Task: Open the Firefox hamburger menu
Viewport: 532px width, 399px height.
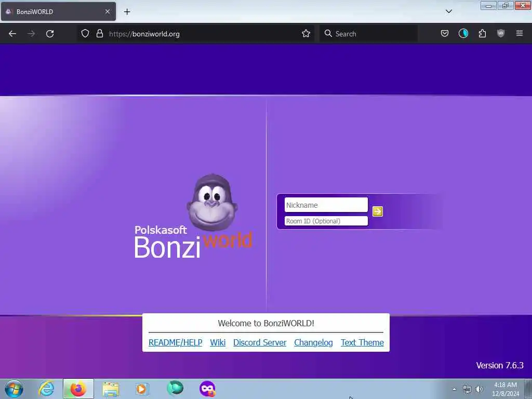Action: [520, 33]
